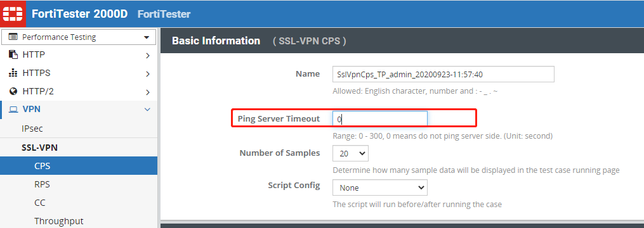Click the Ping Server Timeout field
The image size is (644, 228).
click(380, 119)
